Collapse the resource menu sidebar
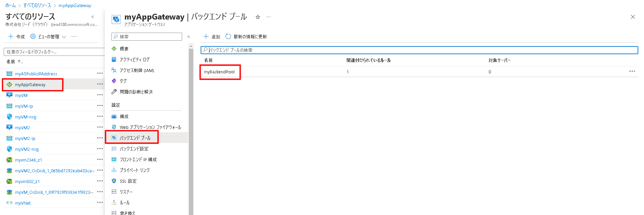The image size is (644, 215). [189, 37]
